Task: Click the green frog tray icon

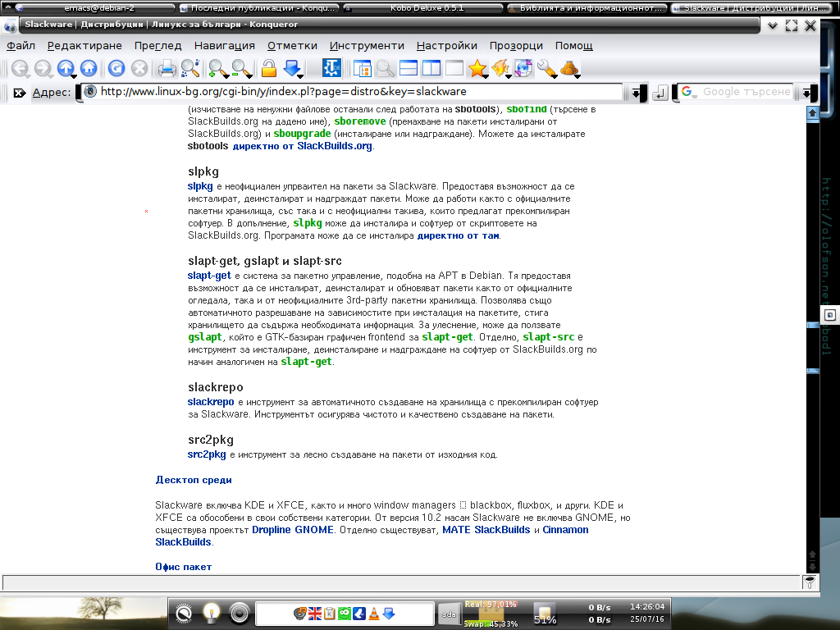Action: [x=344, y=614]
